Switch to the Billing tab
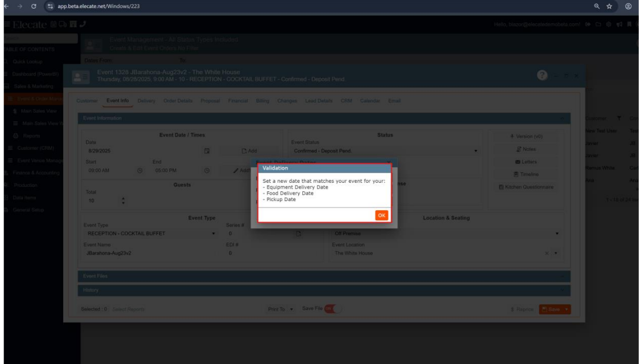 tap(262, 101)
